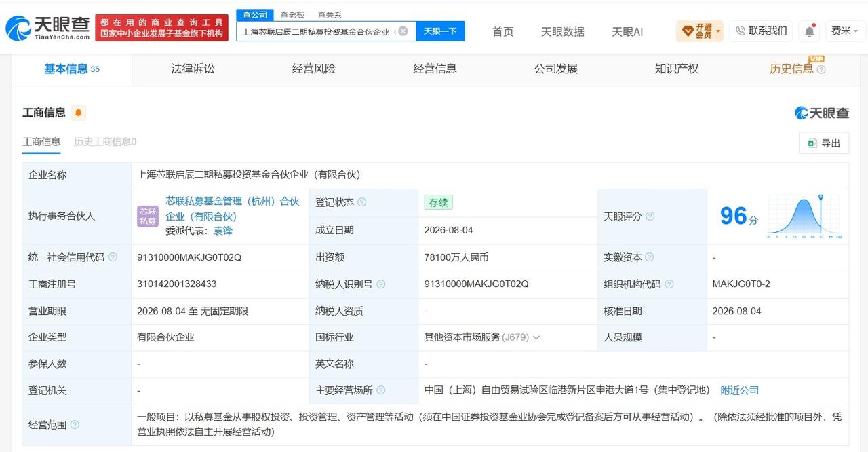Viewport: 868px width, 452px height.
Task: Click 2026-08-04 in the 核准日期 row
Action: pyautogui.click(x=737, y=311)
